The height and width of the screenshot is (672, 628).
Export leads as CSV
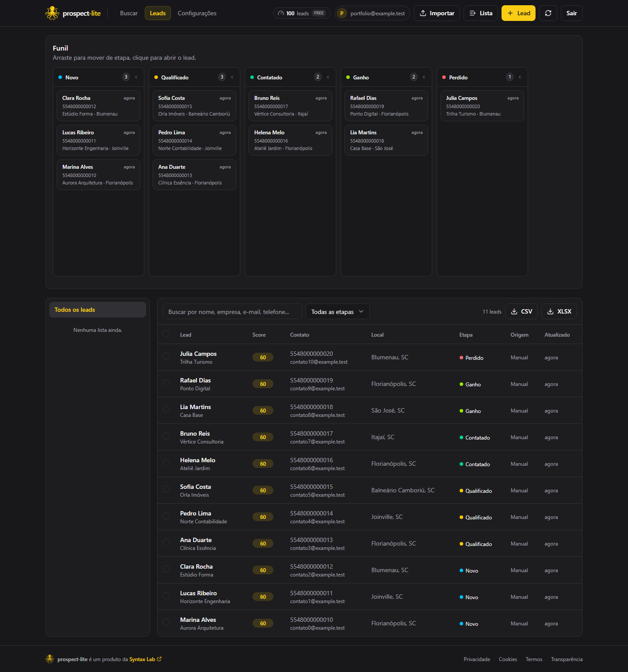tap(522, 311)
